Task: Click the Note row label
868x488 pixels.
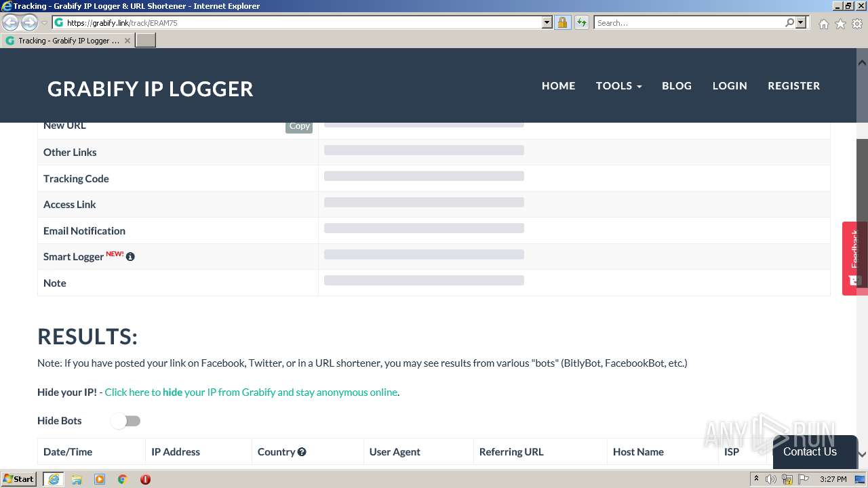Action: [55, 283]
